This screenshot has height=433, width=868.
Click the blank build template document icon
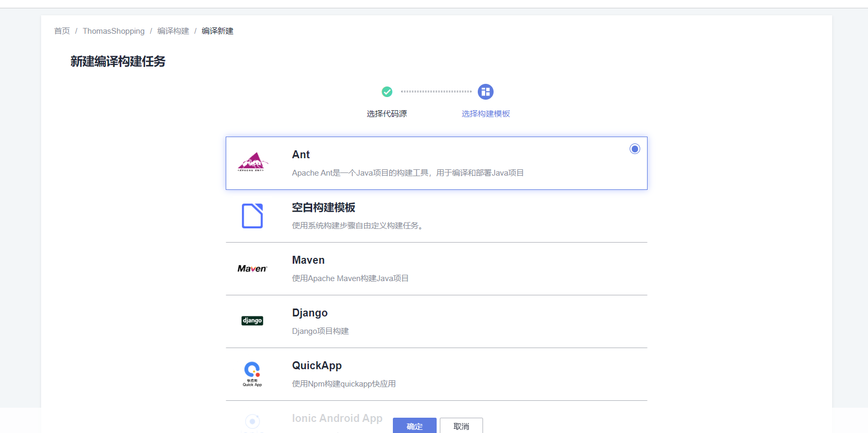coord(252,216)
